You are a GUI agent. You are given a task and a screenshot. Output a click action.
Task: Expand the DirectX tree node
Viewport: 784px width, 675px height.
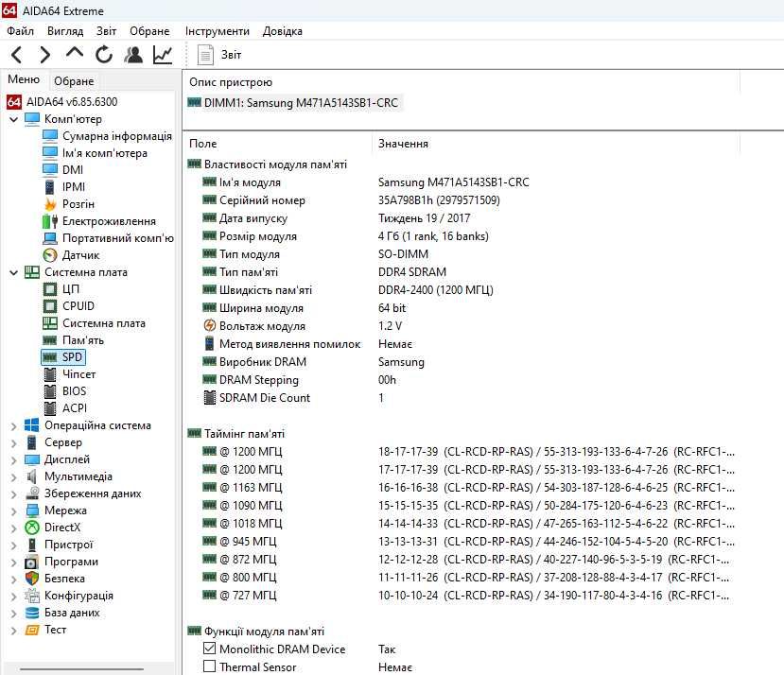point(13,528)
